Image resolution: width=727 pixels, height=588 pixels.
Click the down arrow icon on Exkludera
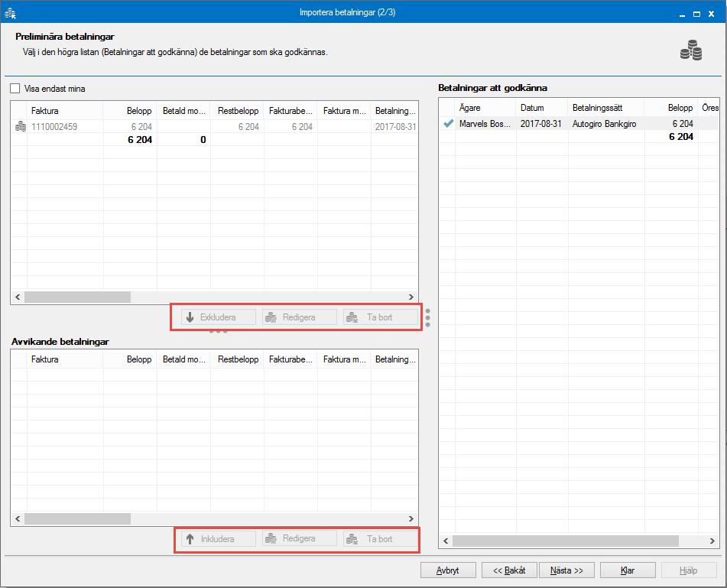pyautogui.click(x=190, y=317)
